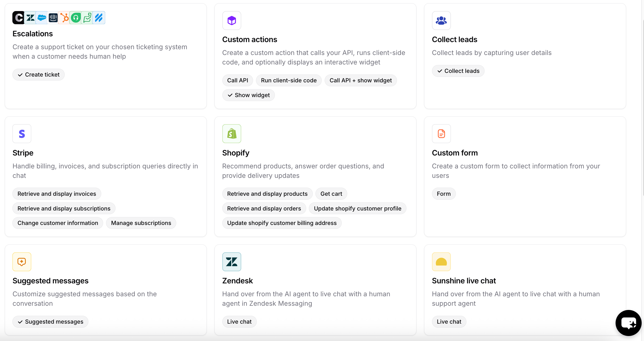Select the Call API action chip
This screenshot has width=644, height=341.
[x=238, y=81]
